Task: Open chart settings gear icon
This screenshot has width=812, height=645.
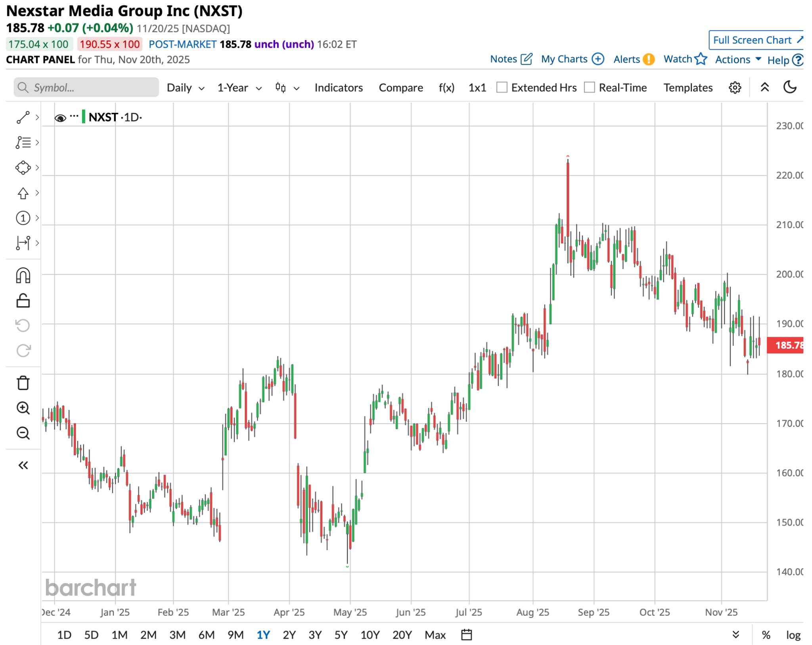Action: click(735, 88)
